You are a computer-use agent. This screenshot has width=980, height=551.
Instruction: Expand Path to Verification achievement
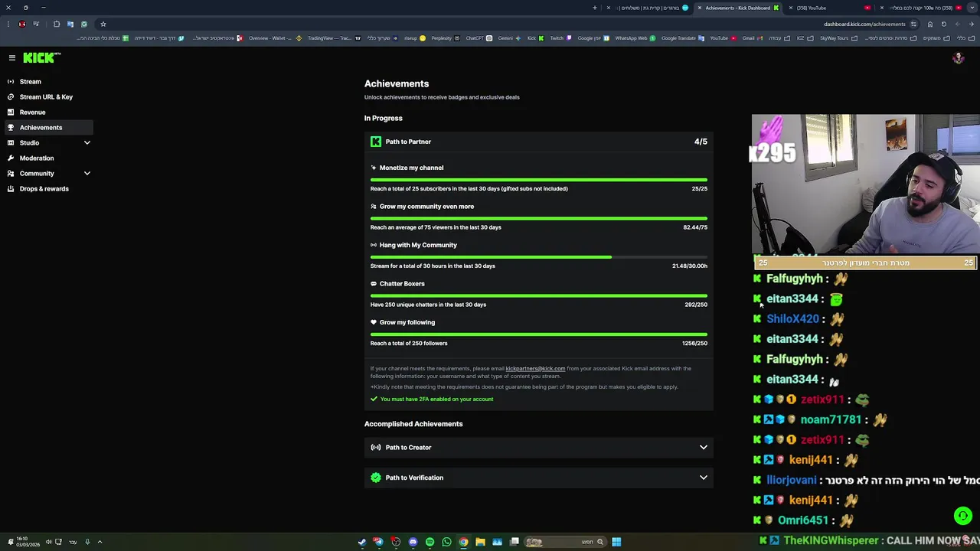coord(538,478)
